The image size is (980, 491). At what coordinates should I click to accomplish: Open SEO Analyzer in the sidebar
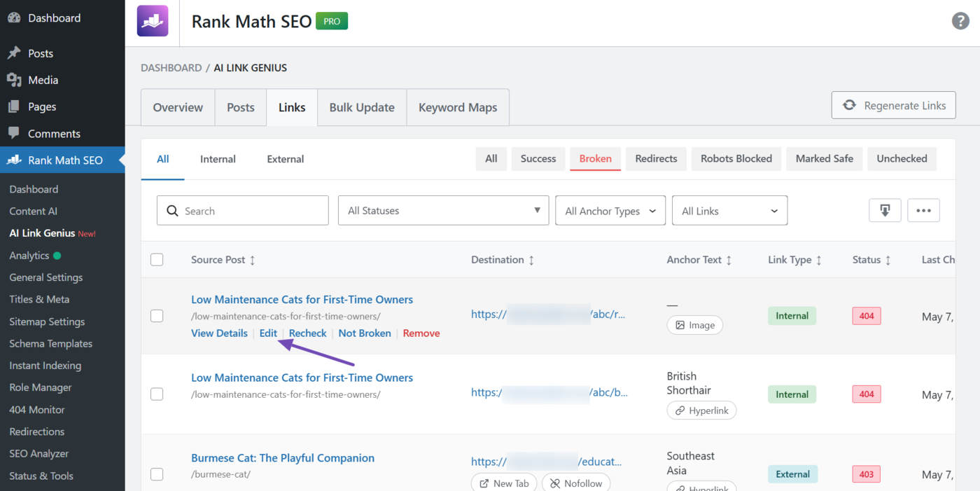coord(39,454)
